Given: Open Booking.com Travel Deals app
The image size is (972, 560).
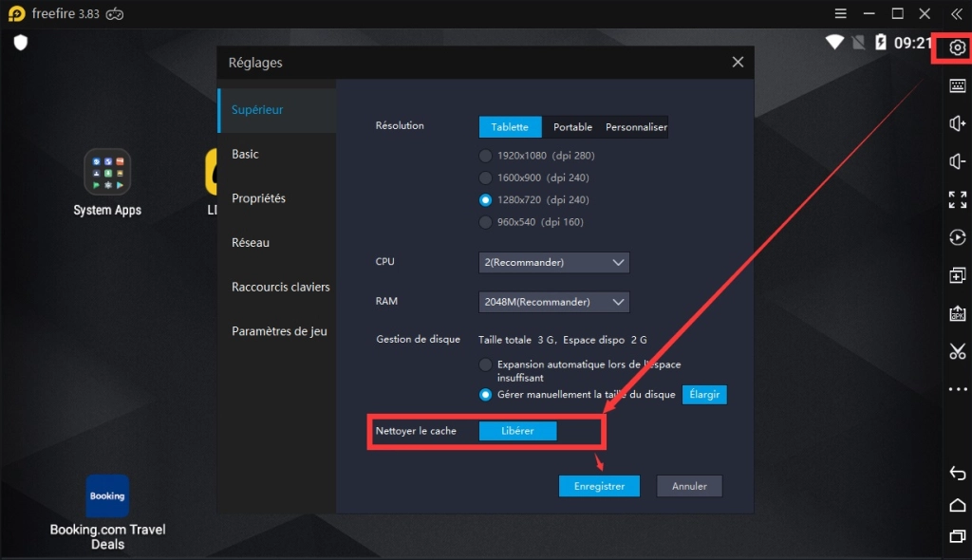Looking at the screenshot, I should click(x=107, y=513).
